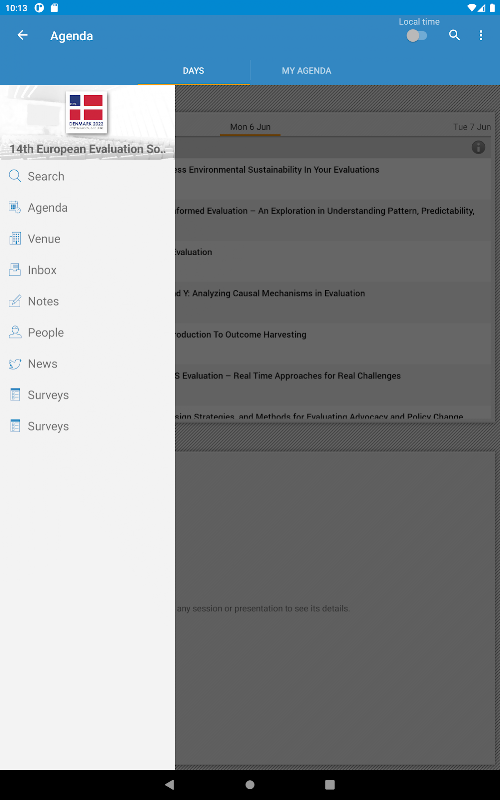Switch to the DAYS tab

coord(193,71)
